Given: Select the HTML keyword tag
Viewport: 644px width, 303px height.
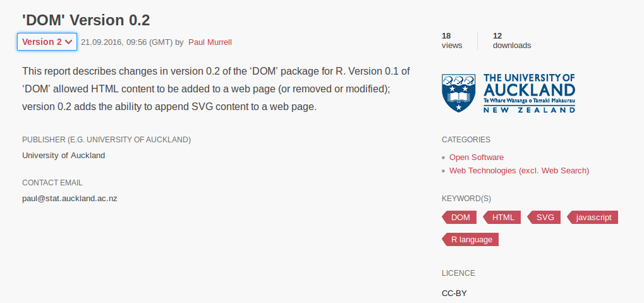Looking at the screenshot, I should tap(502, 218).
